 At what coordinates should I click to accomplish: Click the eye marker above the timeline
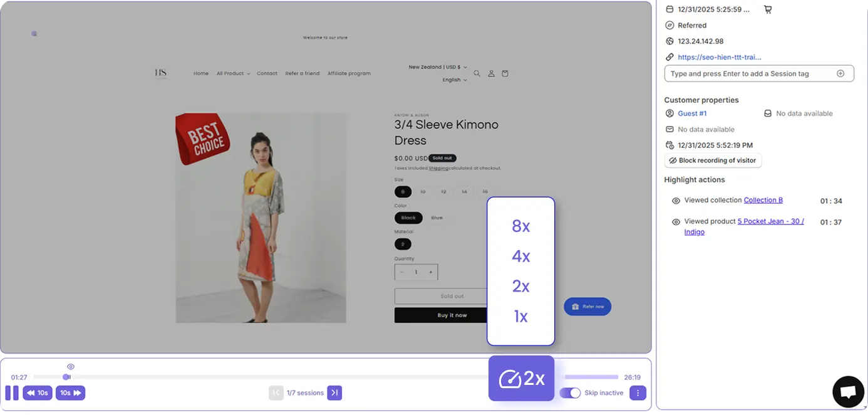(x=71, y=367)
